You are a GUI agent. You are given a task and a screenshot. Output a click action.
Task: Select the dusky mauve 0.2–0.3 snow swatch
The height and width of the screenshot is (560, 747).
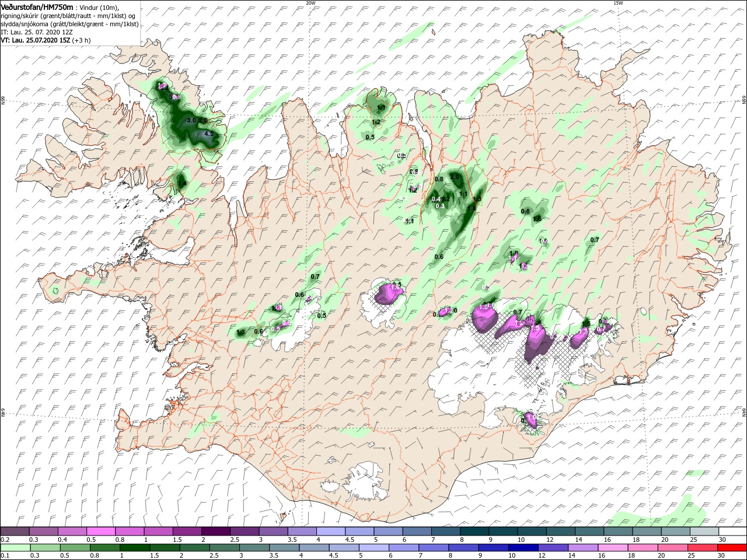click(x=15, y=531)
